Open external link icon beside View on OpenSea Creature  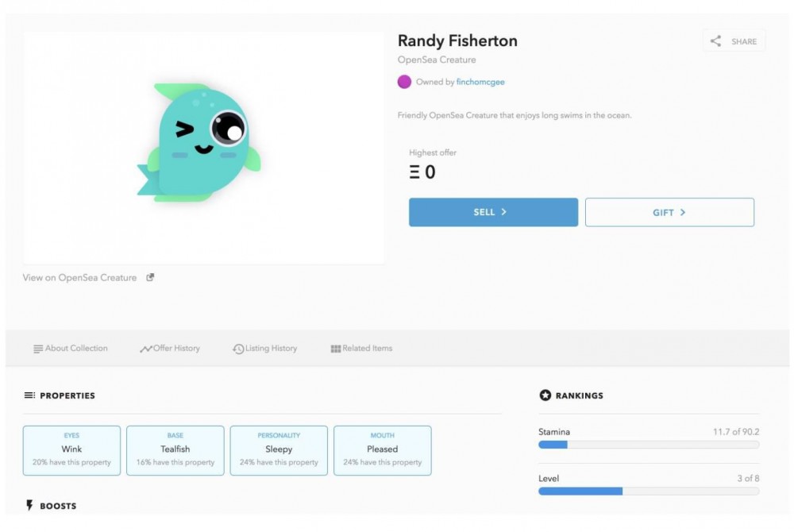click(150, 278)
